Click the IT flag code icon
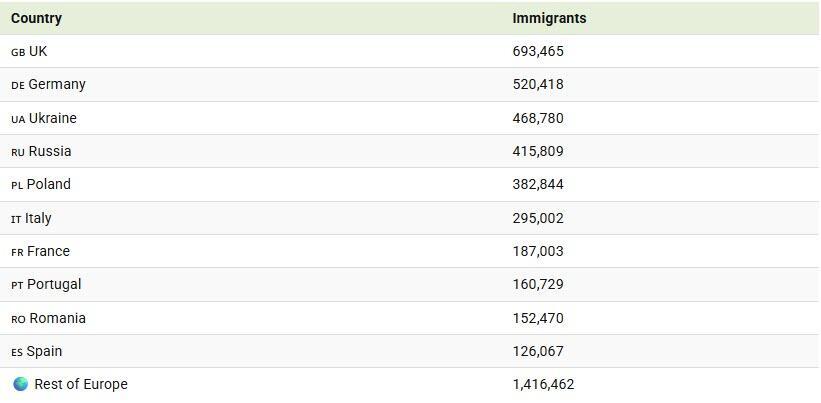 click(x=16, y=219)
